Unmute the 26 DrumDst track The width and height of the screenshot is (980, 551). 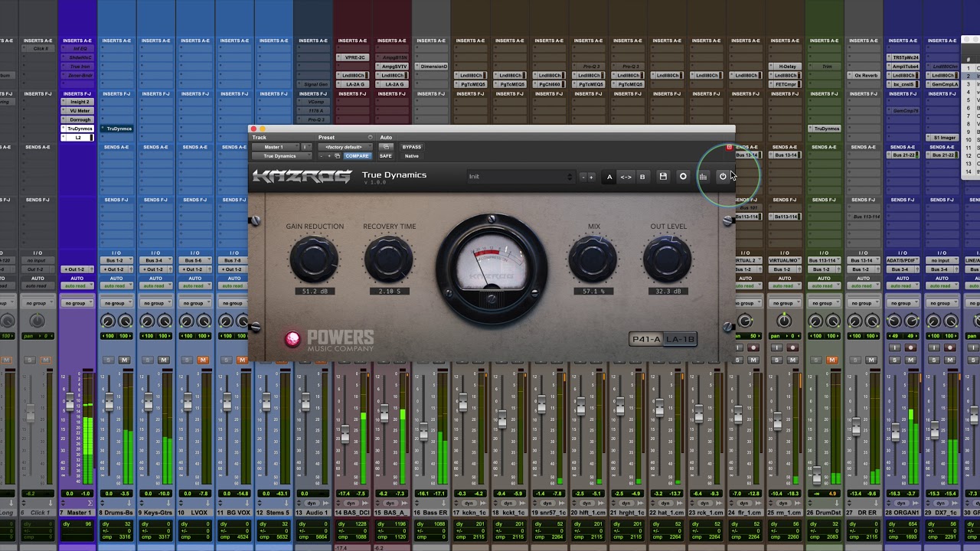pyautogui.click(x=831, y=360)
